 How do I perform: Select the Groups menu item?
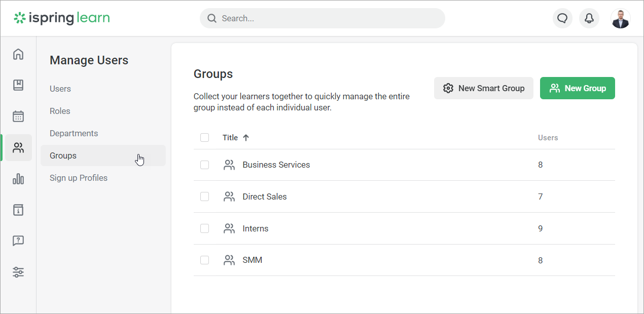click(103, 155)
